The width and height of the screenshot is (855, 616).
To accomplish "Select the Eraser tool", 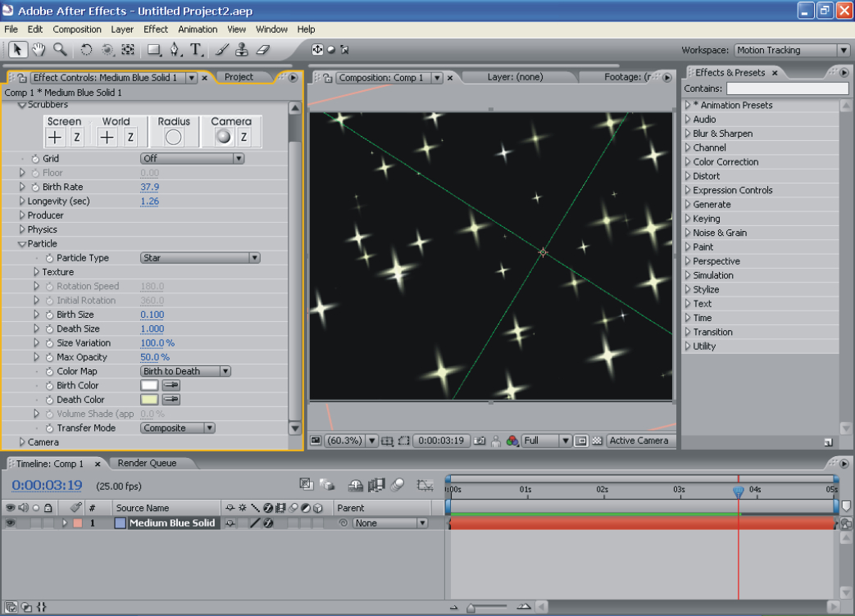I will (x=262, y=50).
